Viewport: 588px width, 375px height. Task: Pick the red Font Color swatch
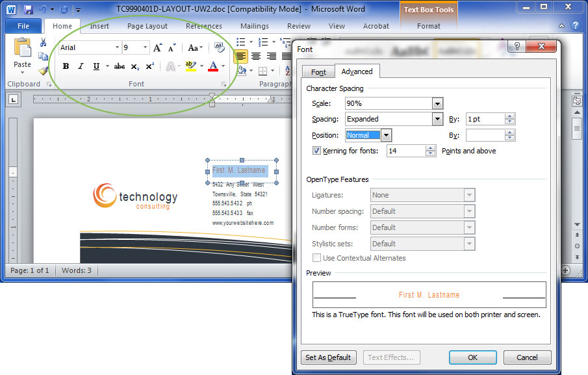pyautogui.click(x=213, y=66)
